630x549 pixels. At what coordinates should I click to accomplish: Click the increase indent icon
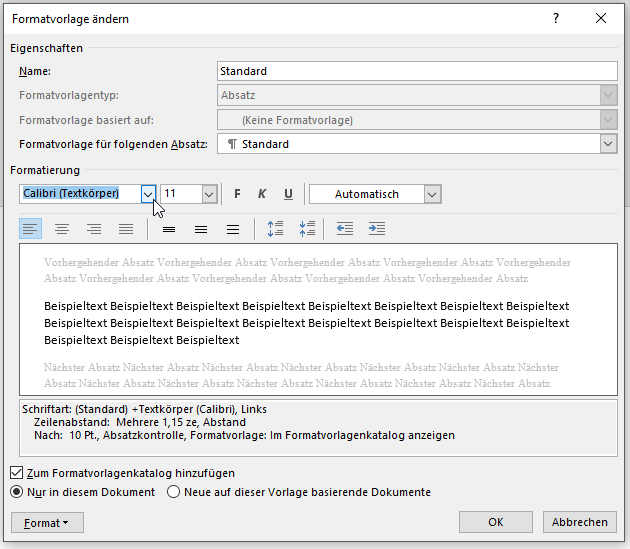[376, 229]
